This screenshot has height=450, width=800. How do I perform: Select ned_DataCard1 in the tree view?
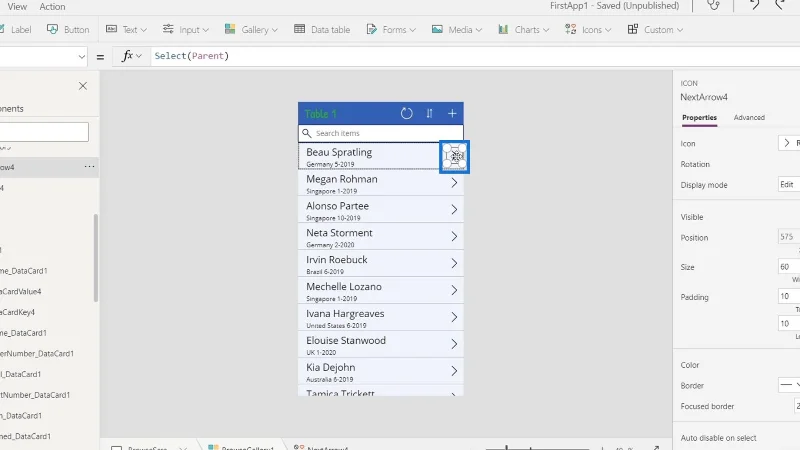(x=26, y=436)
